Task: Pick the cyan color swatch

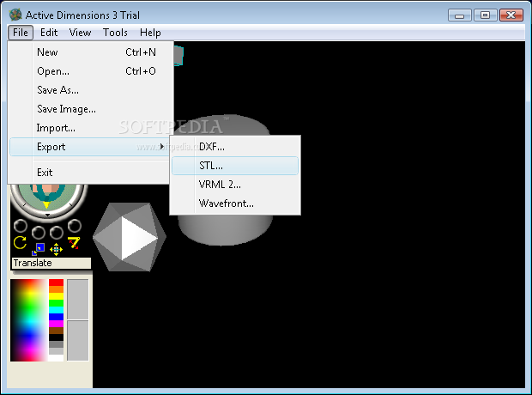Action: [56, 310]
